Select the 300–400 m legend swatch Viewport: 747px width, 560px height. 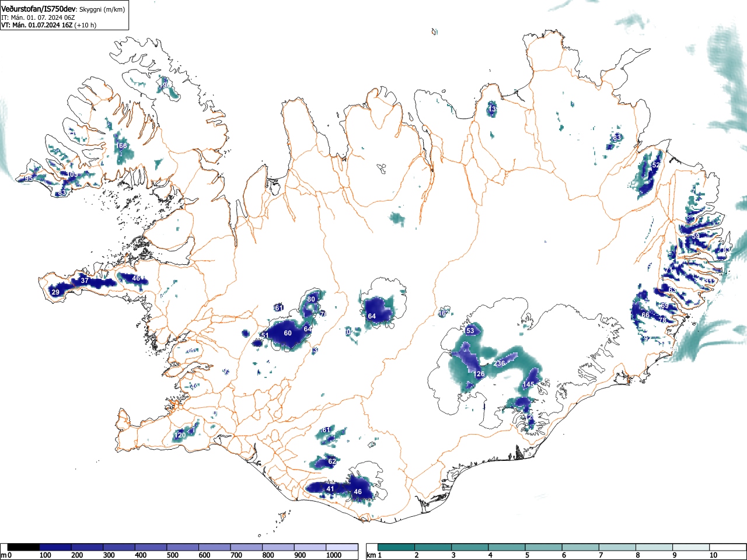(119, 547)
